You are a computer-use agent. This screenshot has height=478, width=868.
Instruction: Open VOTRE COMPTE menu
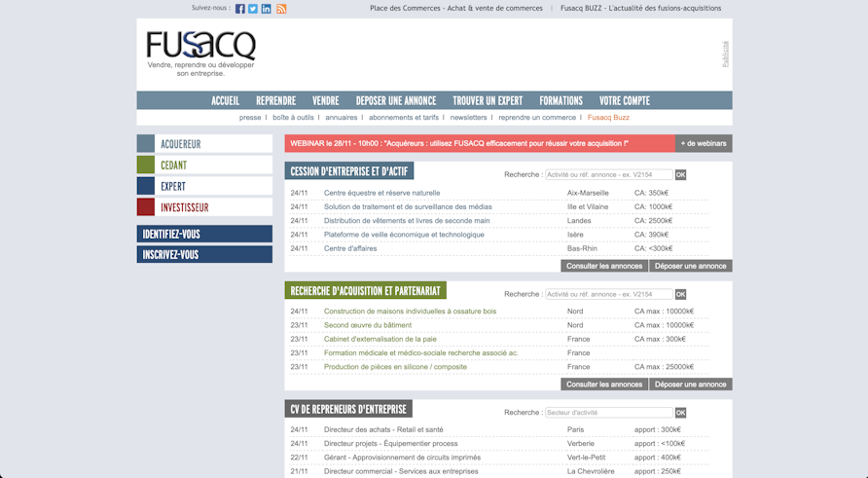click(625, 101)
